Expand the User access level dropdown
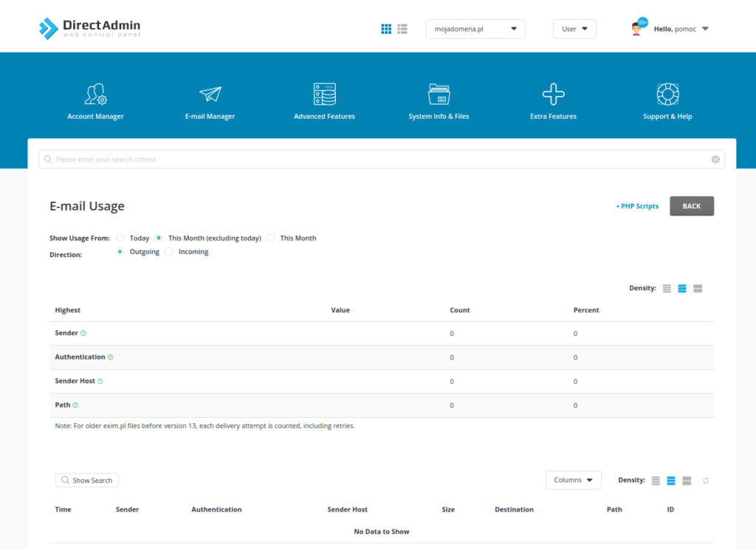This screenshot has width=756, height=550. point(574,29)
